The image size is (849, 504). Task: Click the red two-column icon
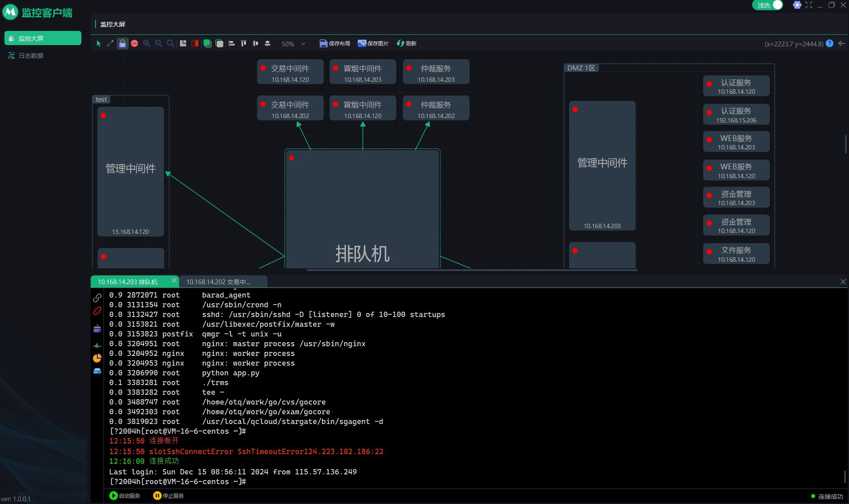(195, 43)
